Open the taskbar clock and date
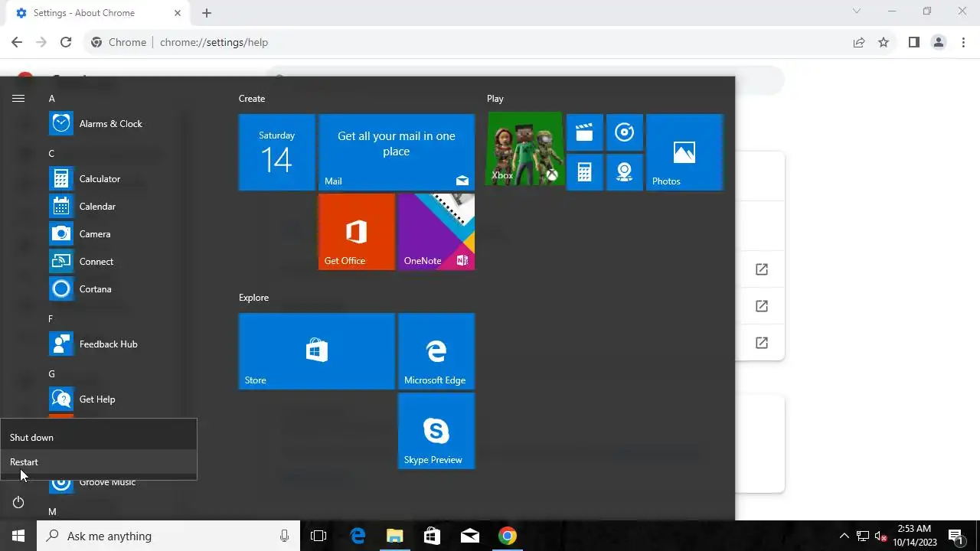The height and width of the screenshot is (551, 980). [x=915, y=536]
